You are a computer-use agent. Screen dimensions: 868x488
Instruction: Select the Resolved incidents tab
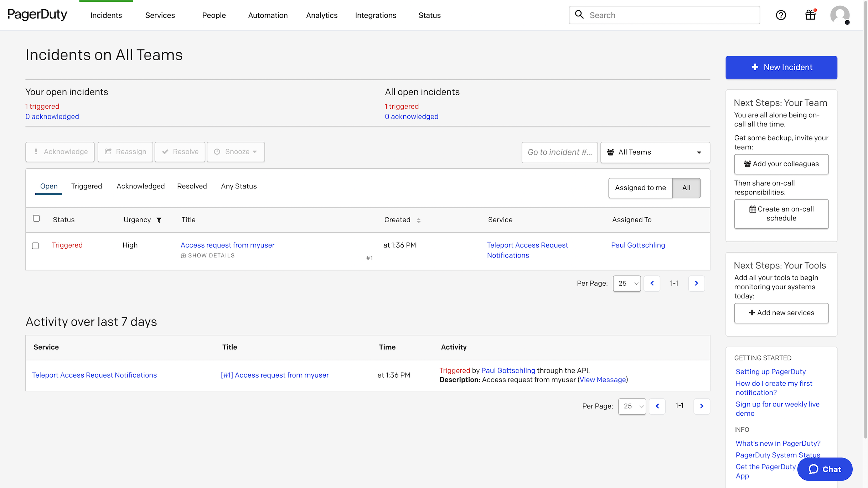click(x=192, y=186)
